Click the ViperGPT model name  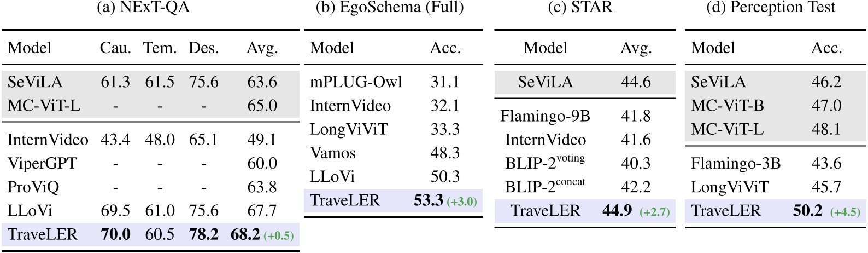42,164
